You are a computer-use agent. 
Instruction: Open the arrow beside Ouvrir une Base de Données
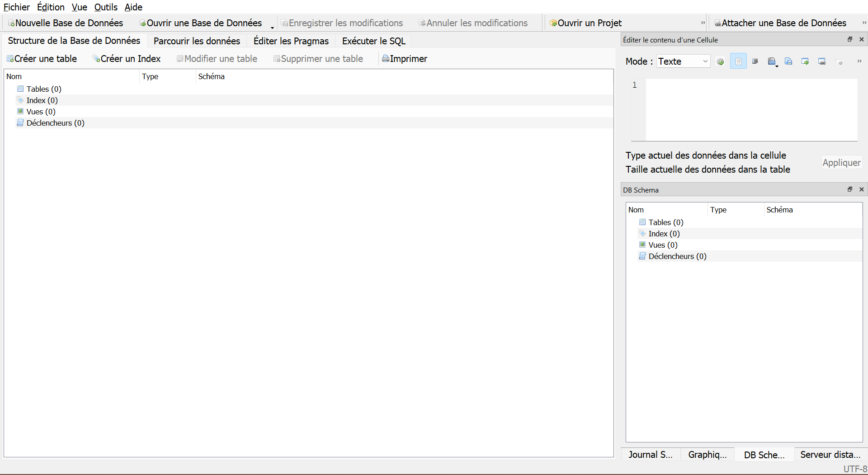(272, 26)
